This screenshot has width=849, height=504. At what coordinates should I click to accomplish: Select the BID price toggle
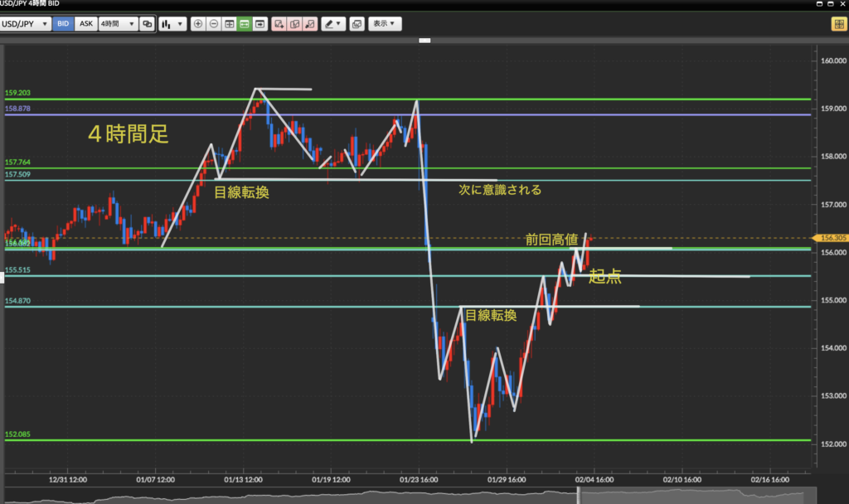click(x=63, y=24)
